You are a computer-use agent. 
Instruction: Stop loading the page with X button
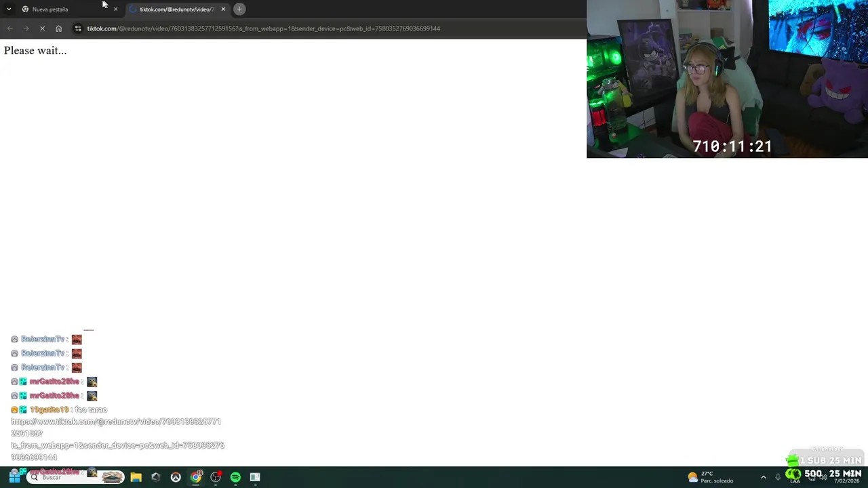tap(42, 28)
